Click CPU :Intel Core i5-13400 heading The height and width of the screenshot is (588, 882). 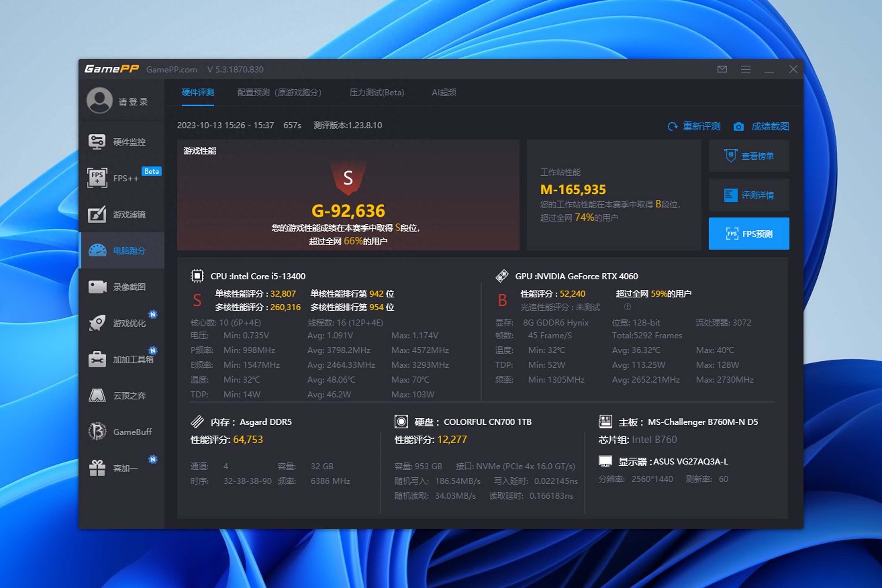click(258, 276)
